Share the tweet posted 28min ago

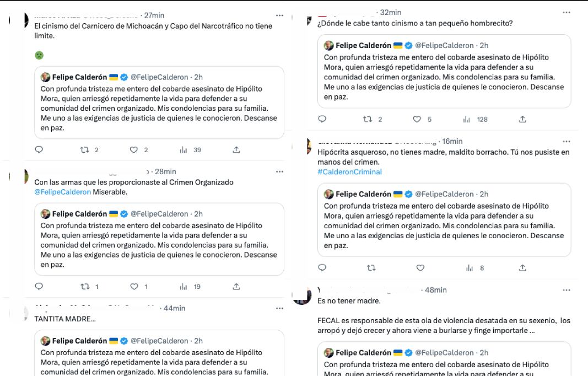tap(236, 286)
